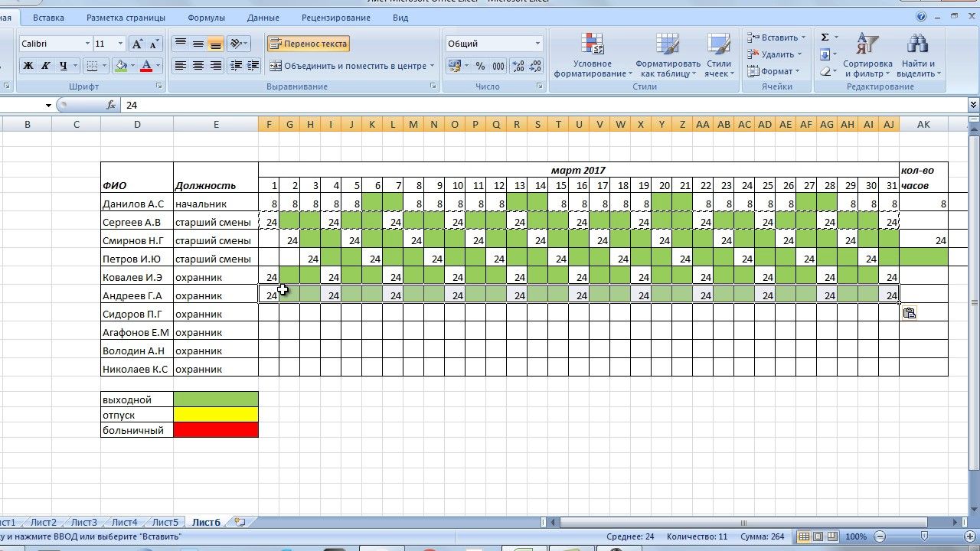Open the Данные ribbon tab
The image size is (980, 551).
click(x=263, y=17)
